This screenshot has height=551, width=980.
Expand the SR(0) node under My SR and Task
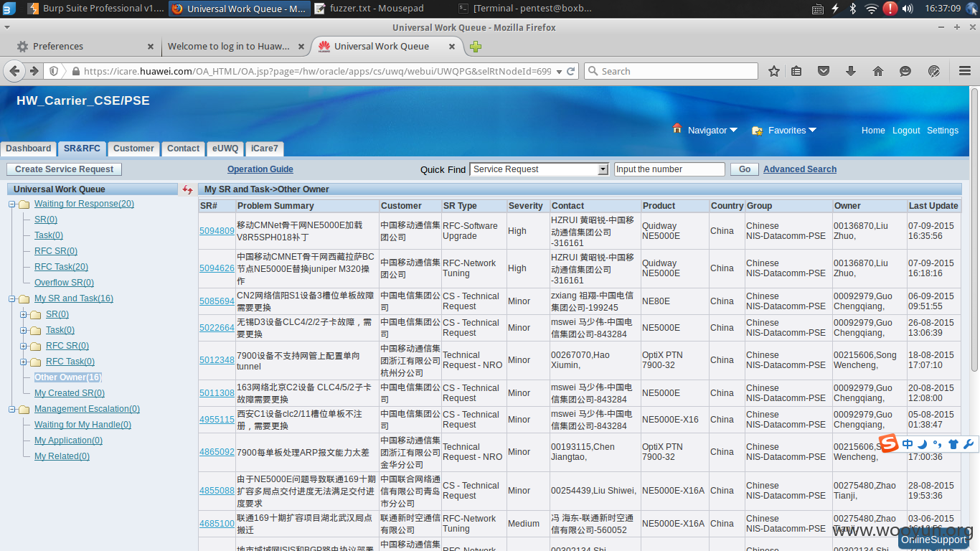coord(24,314)
